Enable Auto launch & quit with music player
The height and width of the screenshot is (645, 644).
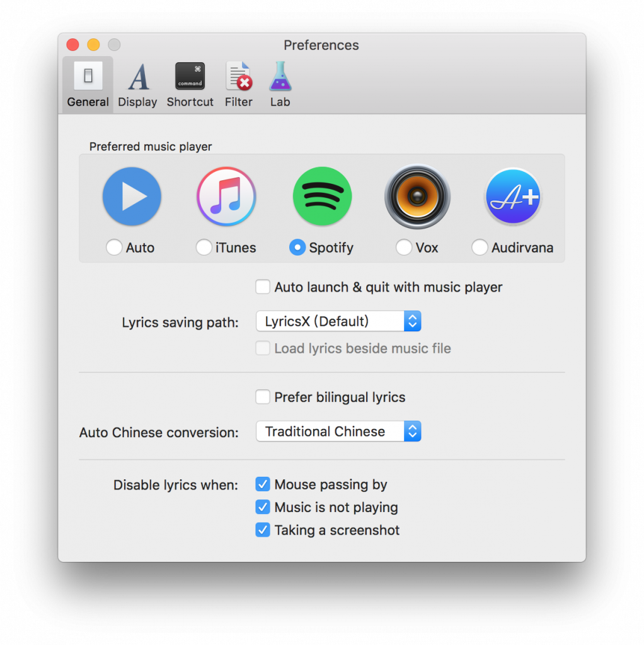tap(263, 287)
